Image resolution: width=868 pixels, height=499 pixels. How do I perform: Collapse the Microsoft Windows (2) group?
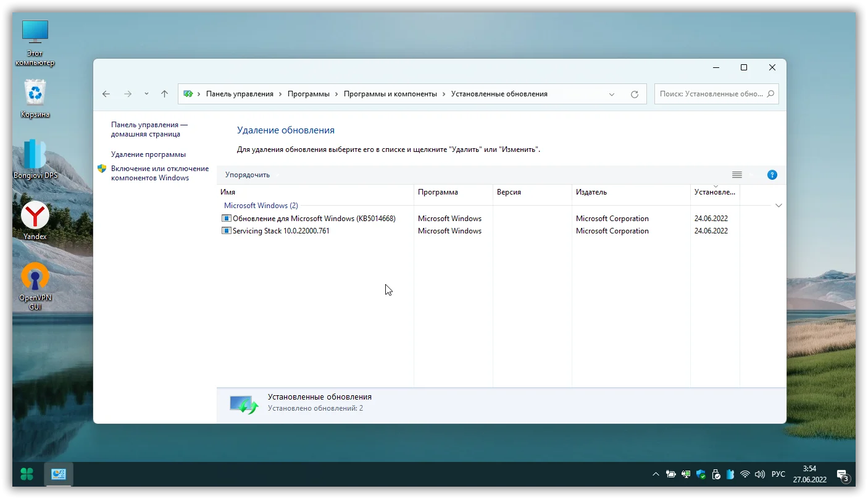tap(778, 206)
